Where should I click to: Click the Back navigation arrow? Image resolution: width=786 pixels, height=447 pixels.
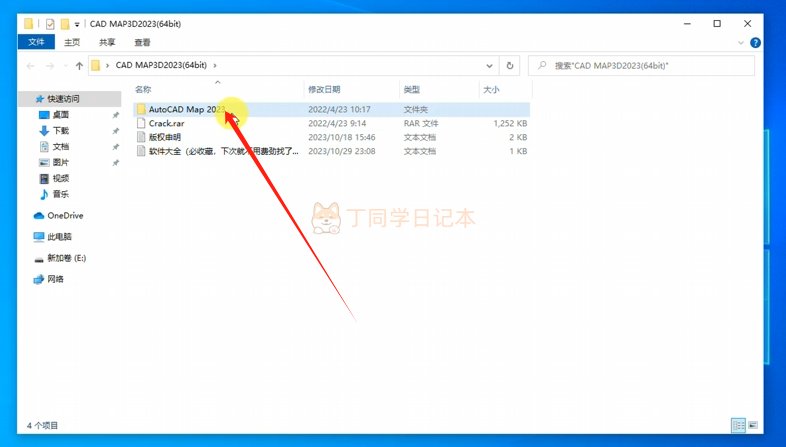click(31, 66)
